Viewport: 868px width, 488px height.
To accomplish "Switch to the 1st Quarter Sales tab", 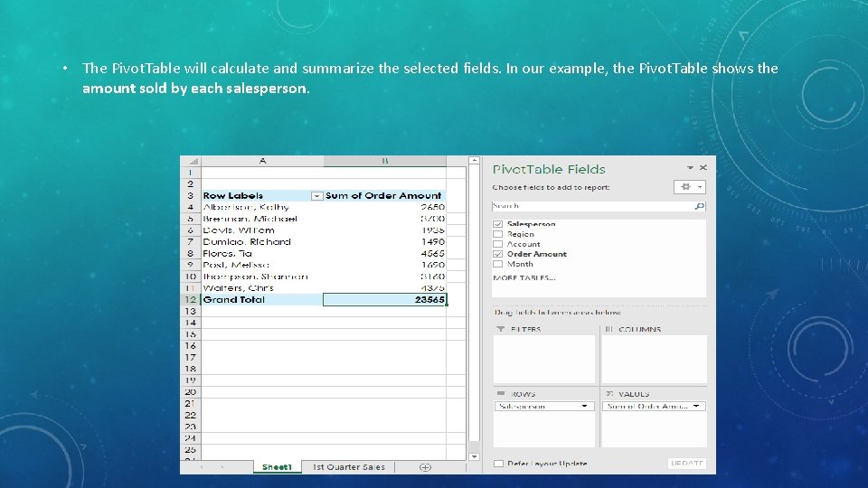I will (348, 467).
